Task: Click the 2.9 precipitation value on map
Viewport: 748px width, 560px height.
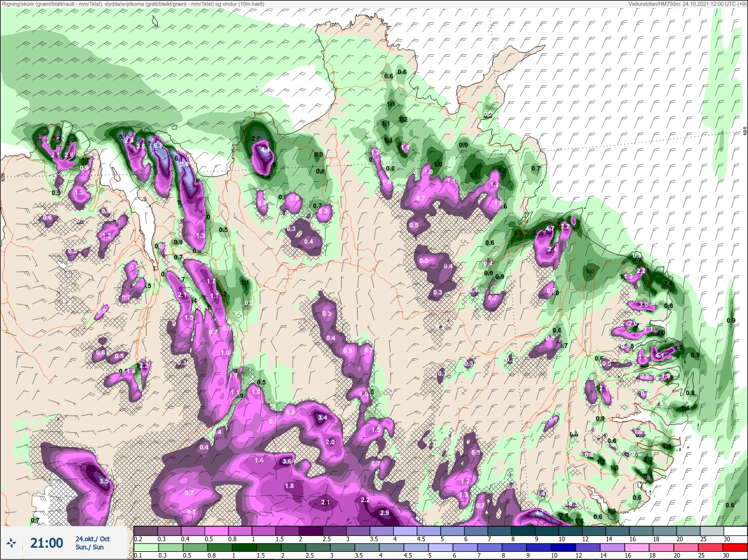Action: coord(385,513)
